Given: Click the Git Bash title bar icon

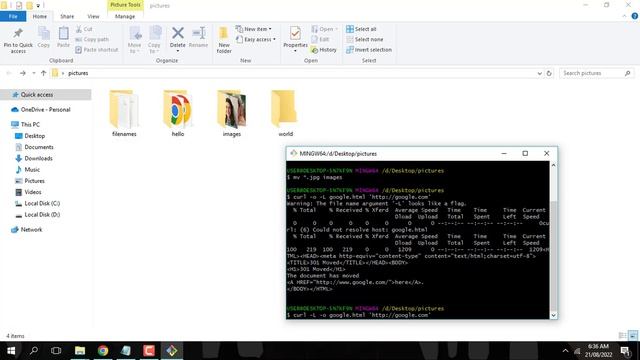Looking at the screenshot, I should tap(293, 153).
